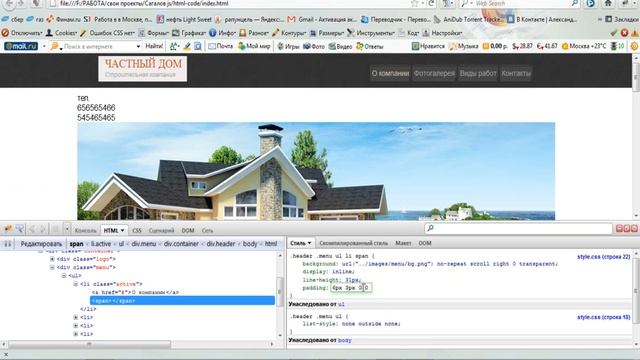The width and height of the screenshot is (640, 360).
Task: Select the a href О компании row
Action: [x=135, y=292]
